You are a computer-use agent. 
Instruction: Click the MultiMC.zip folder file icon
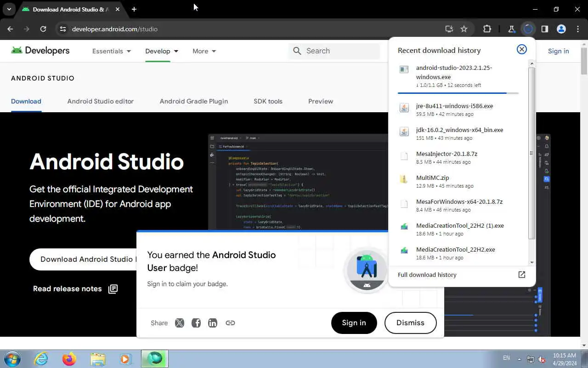(404, 179)
